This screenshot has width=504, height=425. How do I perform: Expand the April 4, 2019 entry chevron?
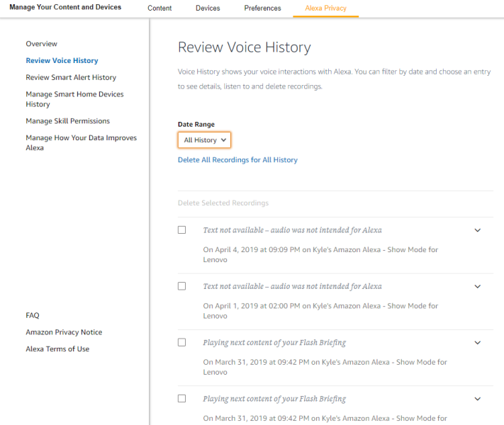478,230
